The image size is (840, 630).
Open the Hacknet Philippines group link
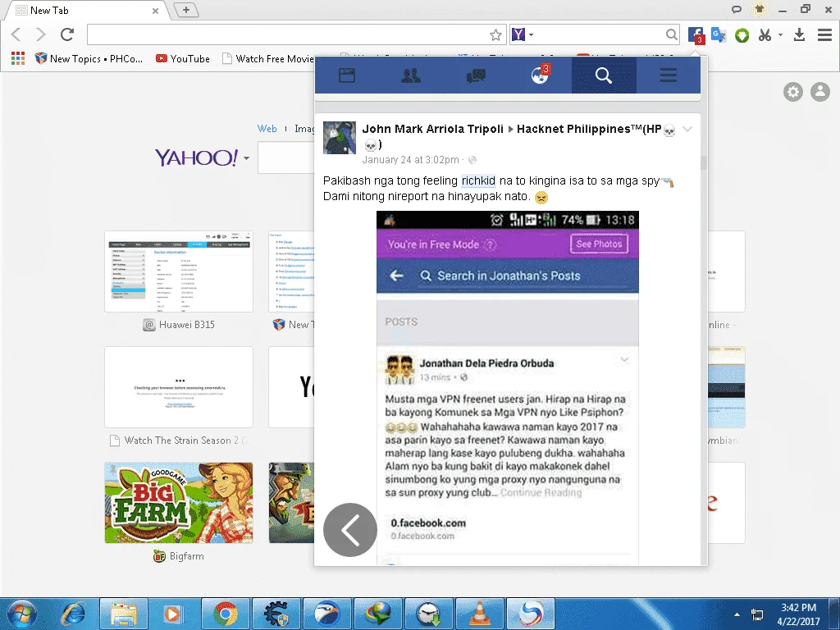(x=589, y=129)
